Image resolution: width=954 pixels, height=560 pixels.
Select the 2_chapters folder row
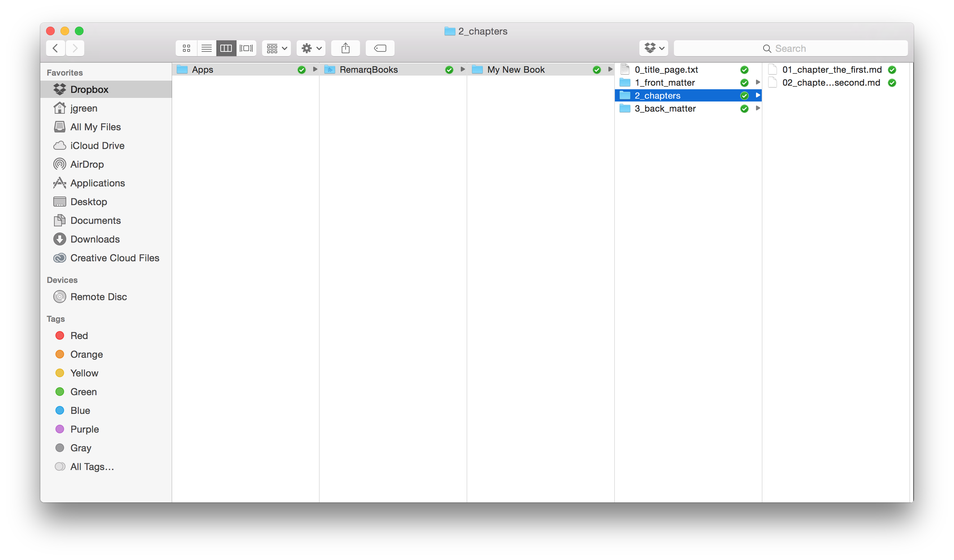coord(688,95)
